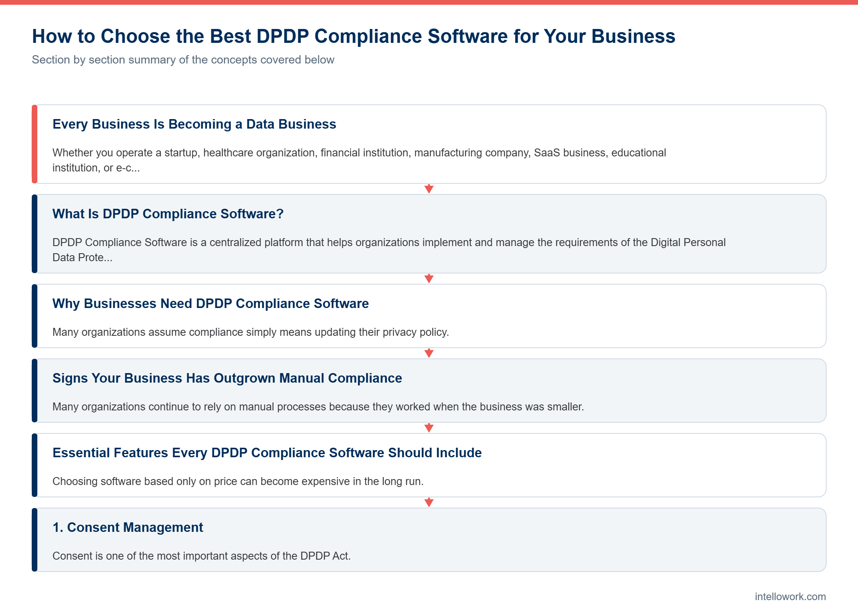Screen dimensions: 858x616
Task: Click the main title about DPDP Compliance Software
Action: coord(354,36)
